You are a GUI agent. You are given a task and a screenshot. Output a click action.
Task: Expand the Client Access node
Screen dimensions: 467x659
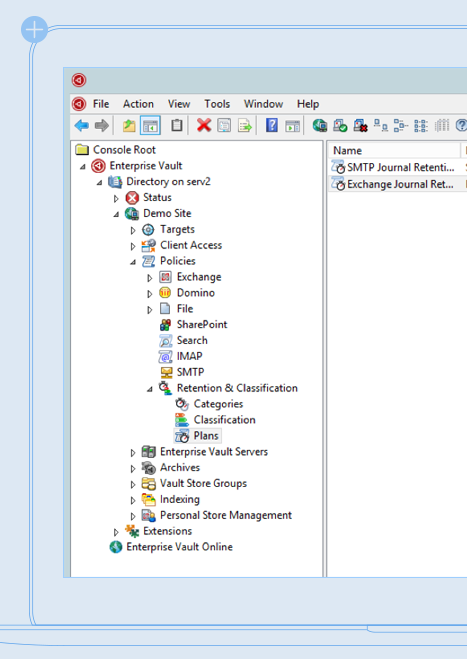(x=133, y=246)
